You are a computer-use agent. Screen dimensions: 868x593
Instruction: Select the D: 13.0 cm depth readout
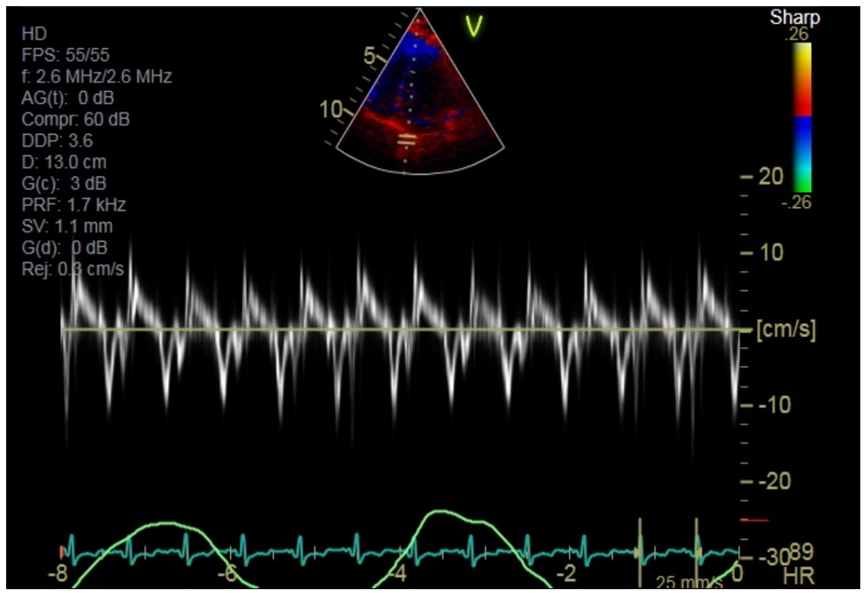click(x=65, y=162)
